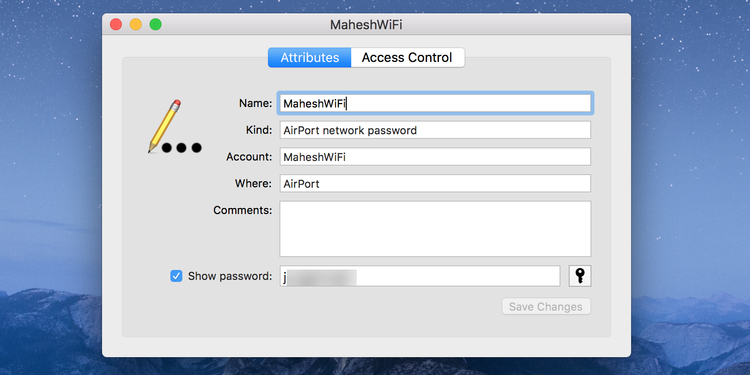Click the MaheshWiFi window title bar
The image size is (750, 375).
click(366, 24)
